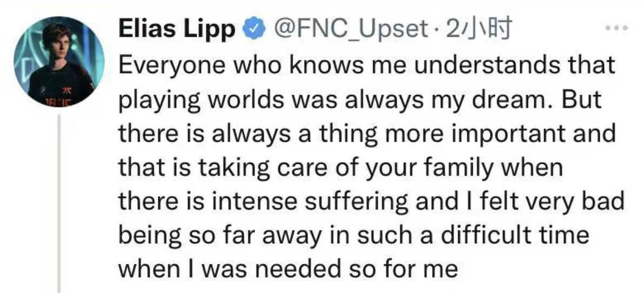Click the word "needed" in the tweet
Image resolution: width=644 pixels, height=293 pixels.
(x=299, y=270)
